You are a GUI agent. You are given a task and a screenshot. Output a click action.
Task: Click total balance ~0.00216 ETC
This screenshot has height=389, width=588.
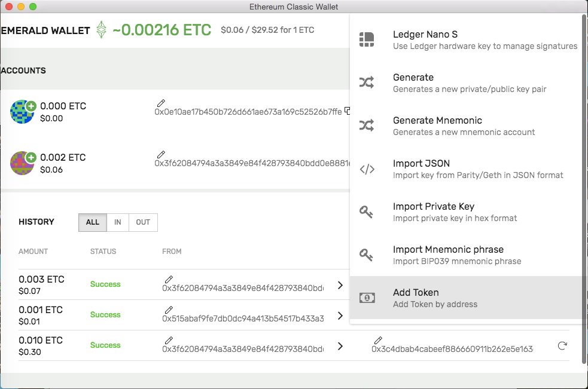(162, 30)
